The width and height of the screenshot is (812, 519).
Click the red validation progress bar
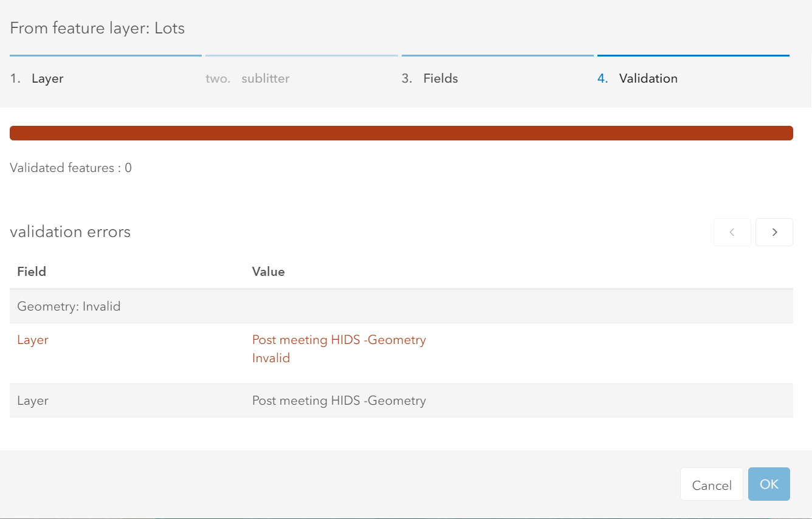(401, 133)
